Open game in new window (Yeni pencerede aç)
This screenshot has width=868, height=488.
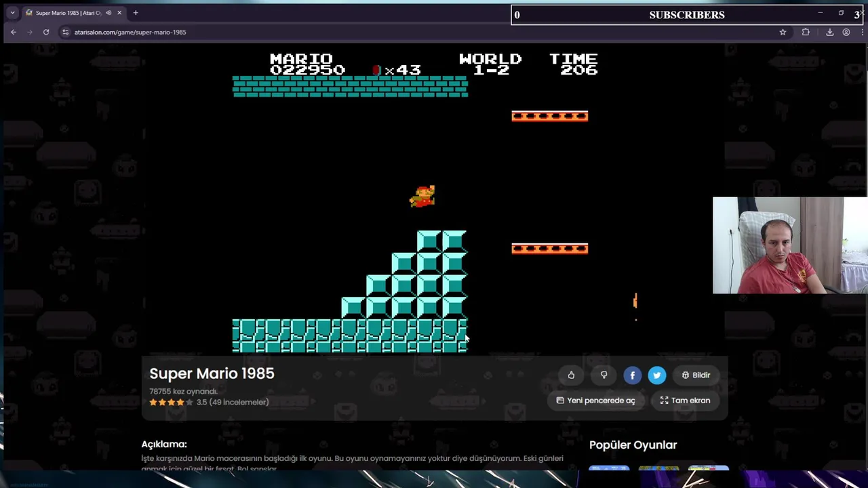coord(595,401)
